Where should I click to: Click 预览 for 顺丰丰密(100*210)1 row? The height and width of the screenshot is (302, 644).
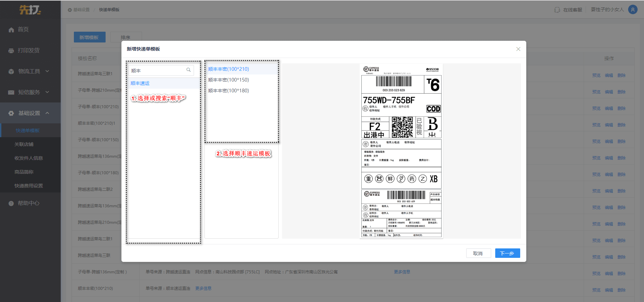coord(596,125)
